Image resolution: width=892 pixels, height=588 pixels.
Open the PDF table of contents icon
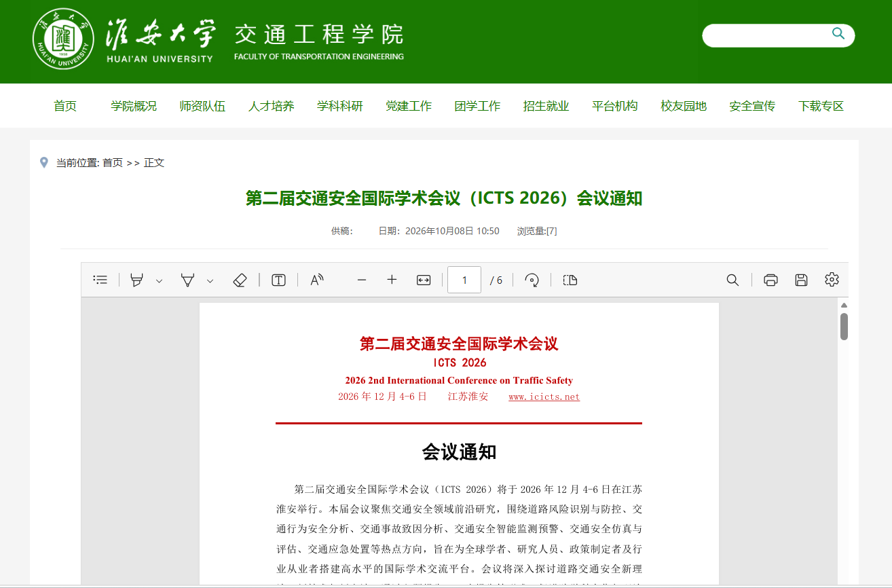coord(100,280)
